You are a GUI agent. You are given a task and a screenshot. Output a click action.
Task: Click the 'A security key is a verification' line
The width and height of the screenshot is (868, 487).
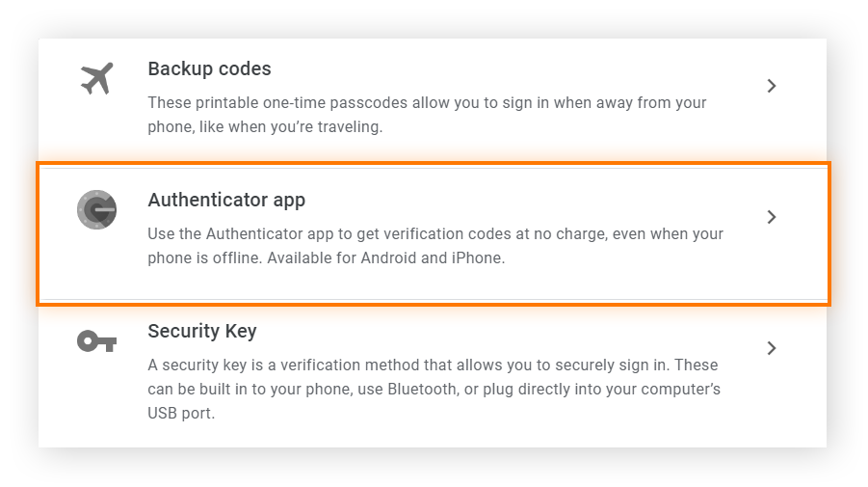[433, 365]
